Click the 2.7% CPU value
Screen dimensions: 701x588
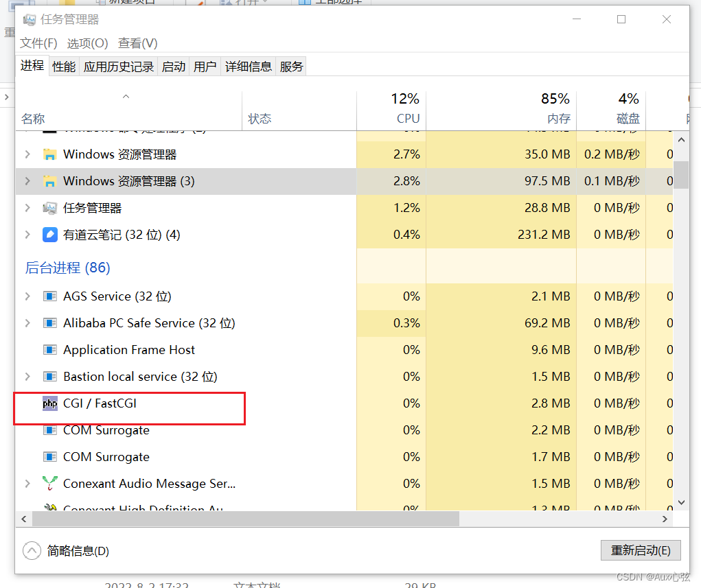pos(406,154)
